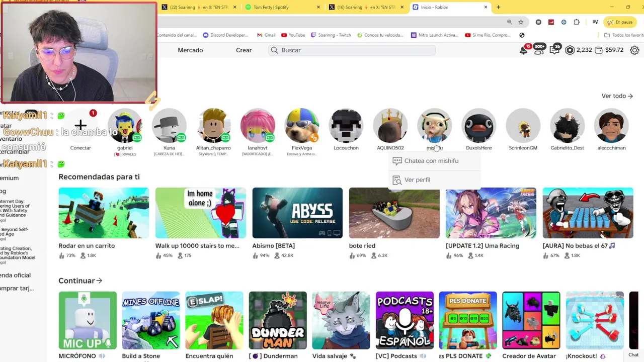Switch to Tom Petty Spotify tab

[x=283, y=7]
